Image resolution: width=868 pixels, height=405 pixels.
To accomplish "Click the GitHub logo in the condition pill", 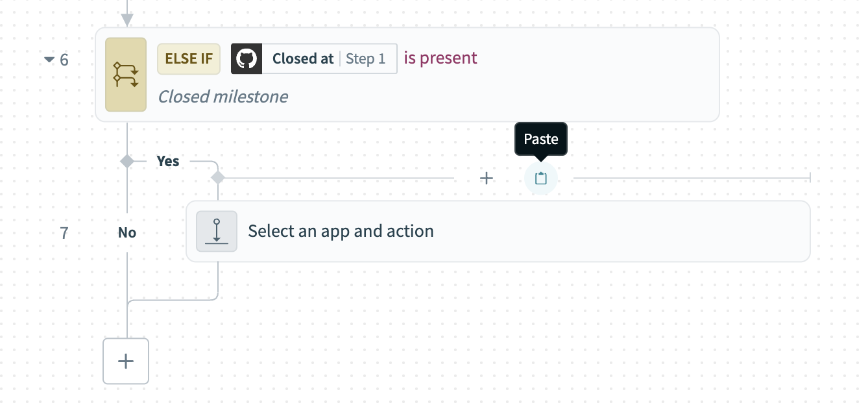I will click(247, 58).
